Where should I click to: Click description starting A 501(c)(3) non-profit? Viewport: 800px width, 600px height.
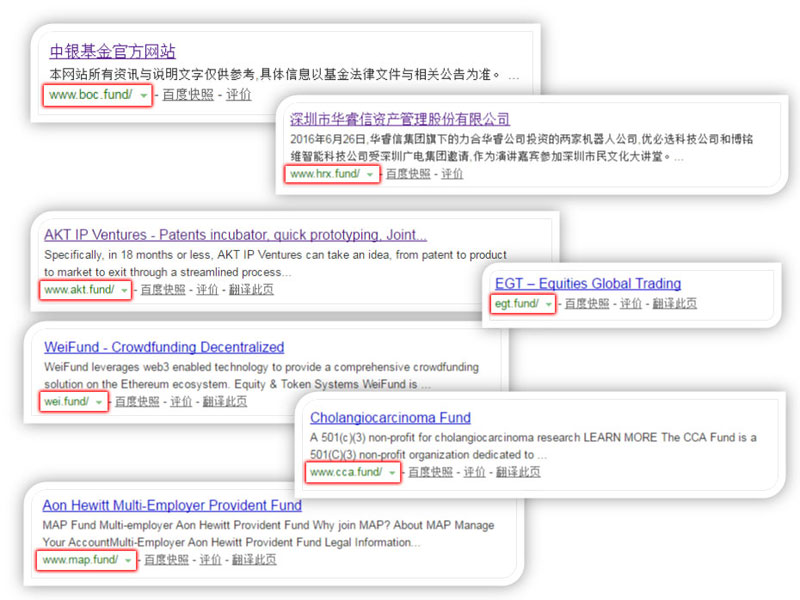[533, 446]
